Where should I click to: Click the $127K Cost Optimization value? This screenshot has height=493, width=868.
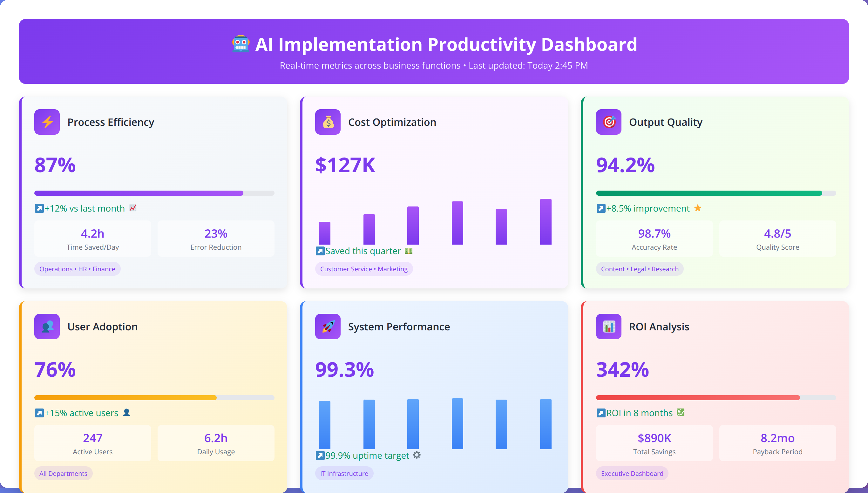pyautogui.click(x=345, y=165)
